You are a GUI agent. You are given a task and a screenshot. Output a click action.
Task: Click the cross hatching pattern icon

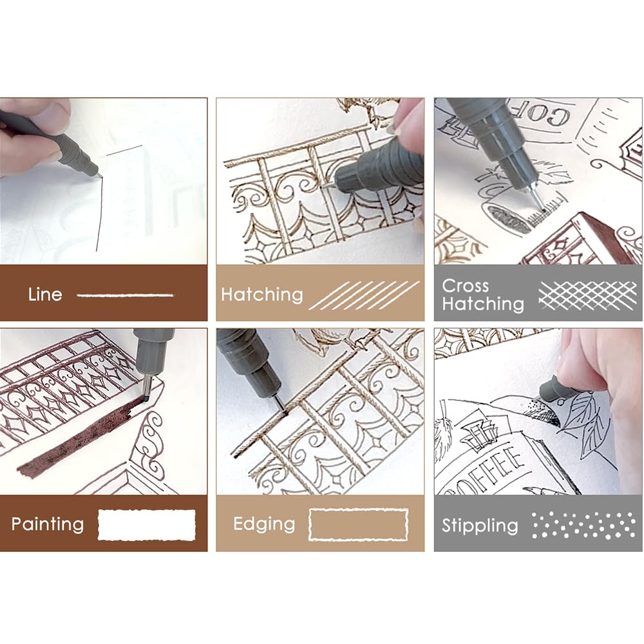pyautogui.click(x=587, y=296)
